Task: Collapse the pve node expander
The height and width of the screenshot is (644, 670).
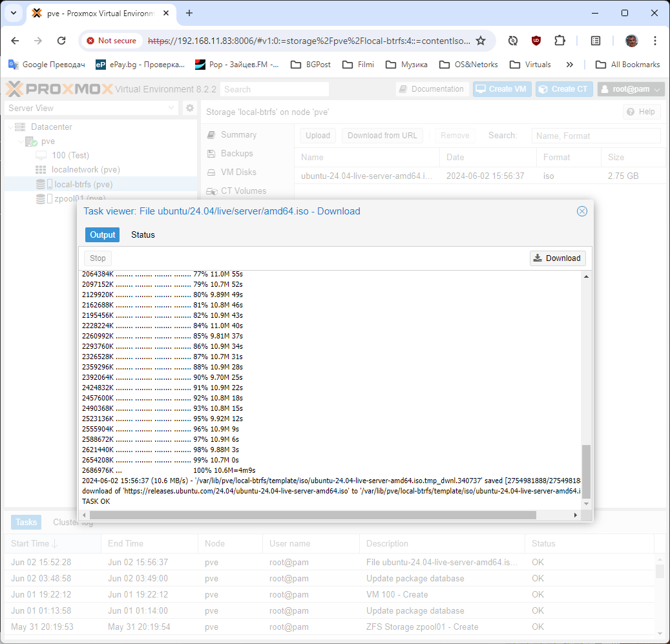Action: click(20, 141)
